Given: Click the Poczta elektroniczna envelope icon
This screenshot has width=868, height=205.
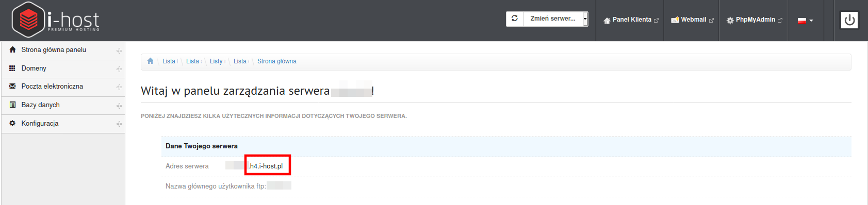Looking at the screenshot, I should pos(12,87).
